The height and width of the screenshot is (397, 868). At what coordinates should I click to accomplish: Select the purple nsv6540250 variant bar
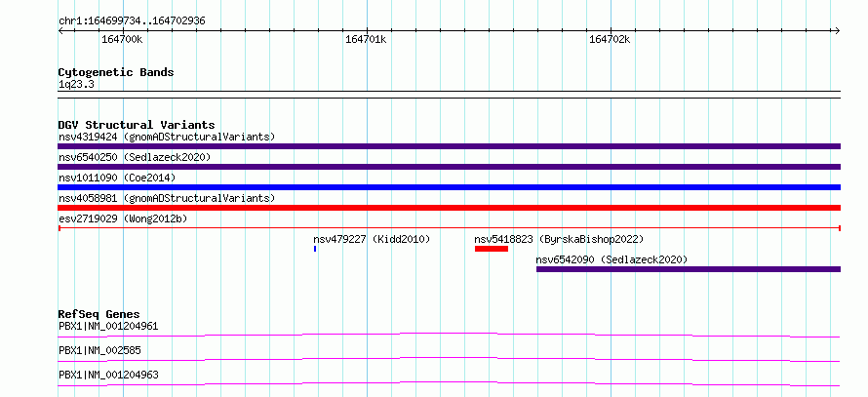click(x=449, y=167)
